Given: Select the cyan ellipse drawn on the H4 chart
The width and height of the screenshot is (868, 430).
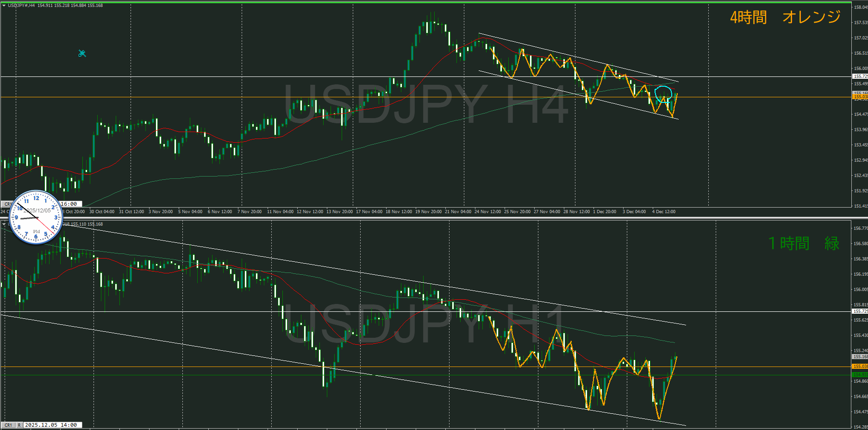Looking at the screenshot, I should [663, 93].
